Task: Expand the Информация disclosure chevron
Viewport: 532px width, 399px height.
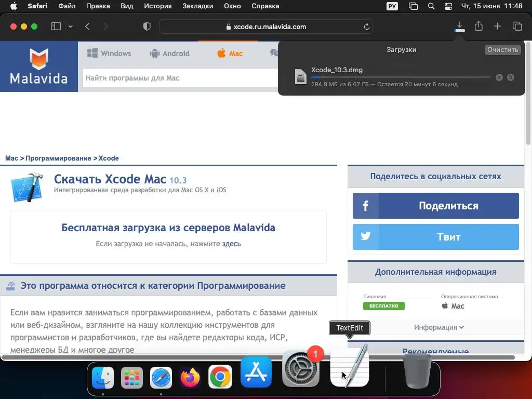Action: 461,327
